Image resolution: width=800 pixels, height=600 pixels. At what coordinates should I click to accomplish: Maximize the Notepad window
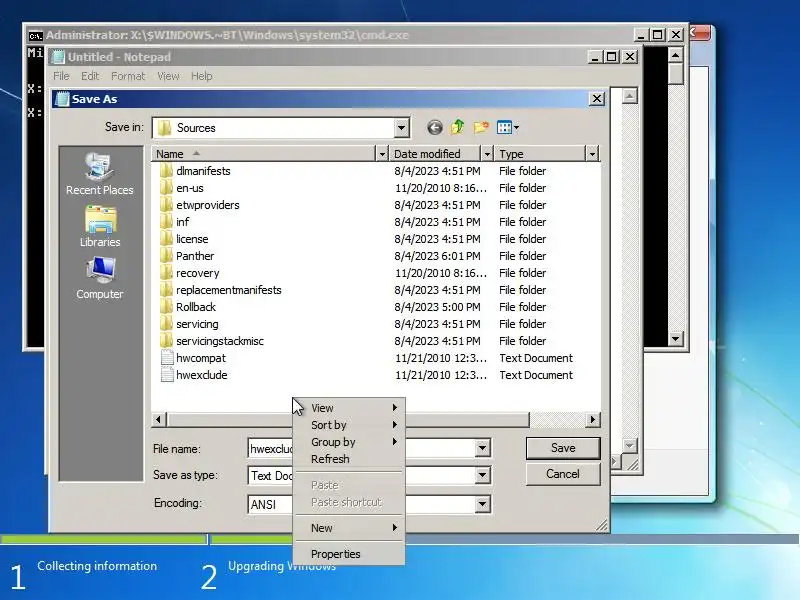611,57
